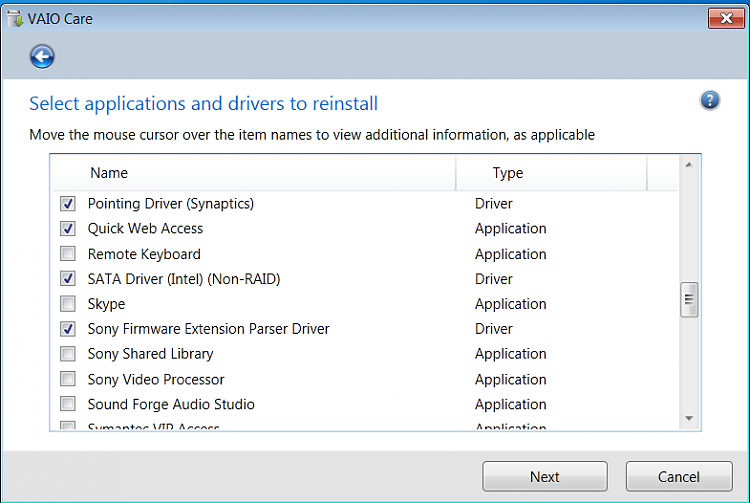Click the VAIO Care title bar icon

click(x=15, y=19)
